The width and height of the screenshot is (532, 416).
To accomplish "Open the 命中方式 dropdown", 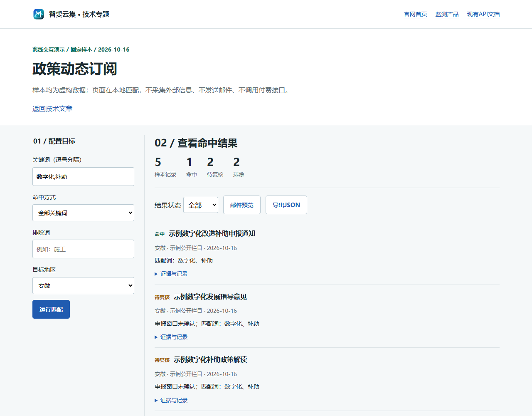I will [x=83, y=213].
